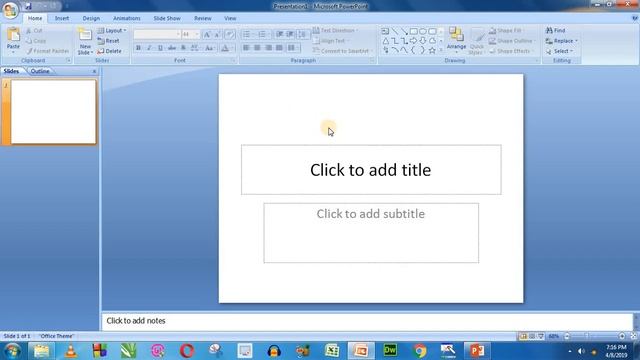
Task: Click the Replace button
Action: tap(562, 41)
